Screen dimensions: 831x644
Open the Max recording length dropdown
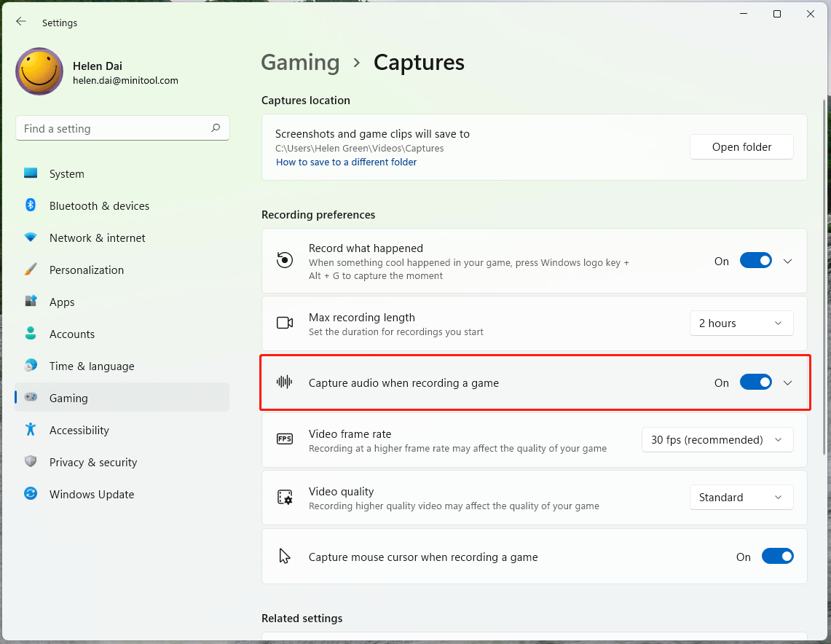point(741,323)
